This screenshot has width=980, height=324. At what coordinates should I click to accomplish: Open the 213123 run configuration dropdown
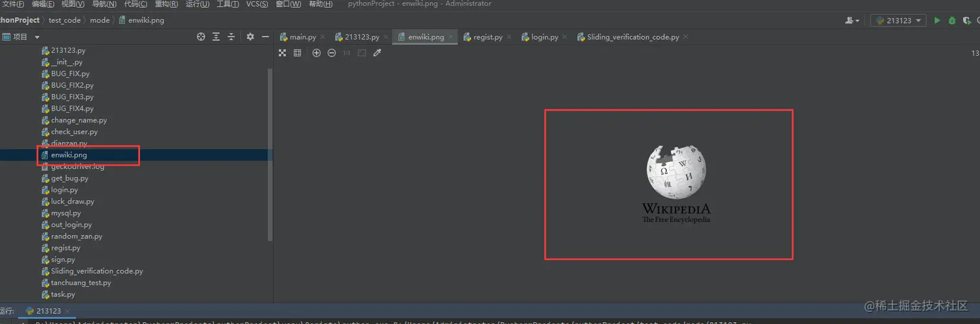pos(898,20)
